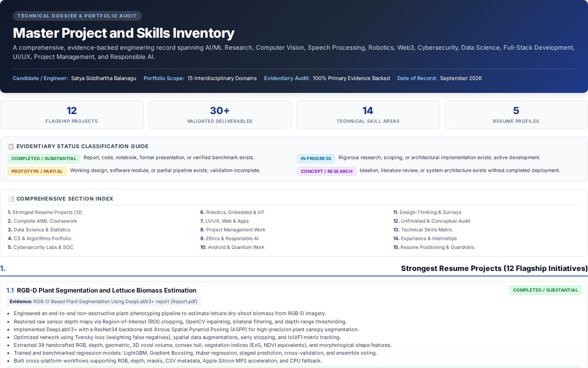Click the bullet about LightGBM regression models

[195, 353]
